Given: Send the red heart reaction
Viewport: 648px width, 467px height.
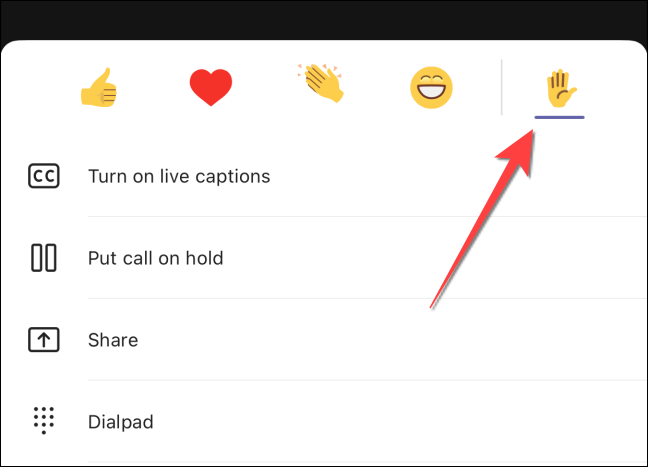Looking at the screenshot, I should (211, 87).
